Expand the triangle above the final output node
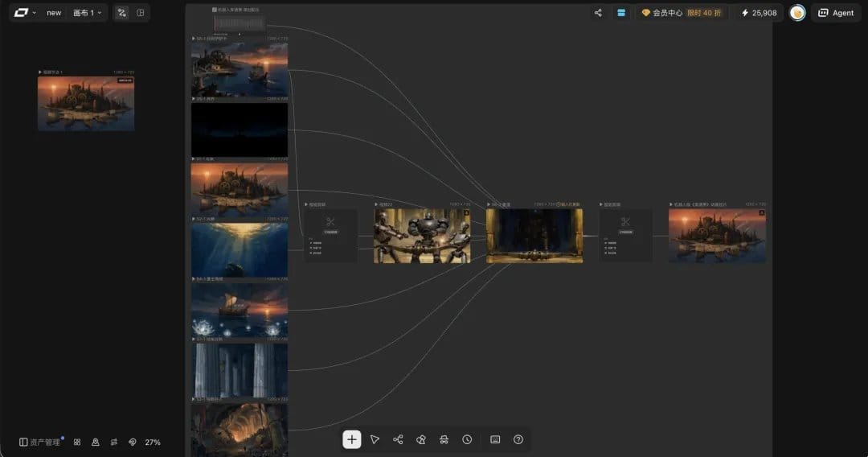Screen dimensions: 868x457 coord(671,204)
